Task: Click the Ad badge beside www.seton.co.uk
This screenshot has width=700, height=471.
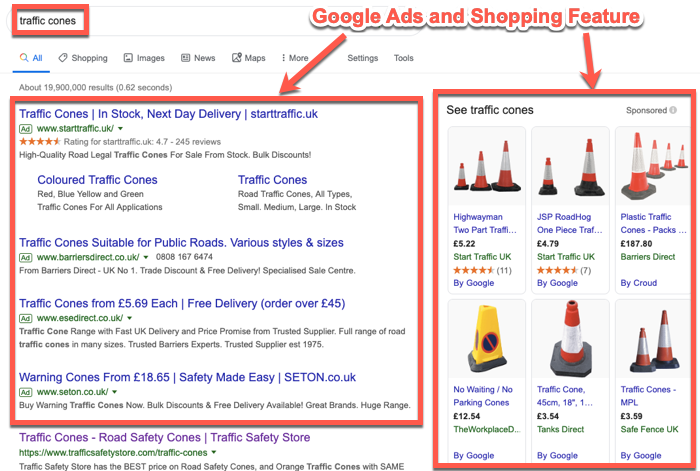Action: pyautogui.click(x=26, y=391)
